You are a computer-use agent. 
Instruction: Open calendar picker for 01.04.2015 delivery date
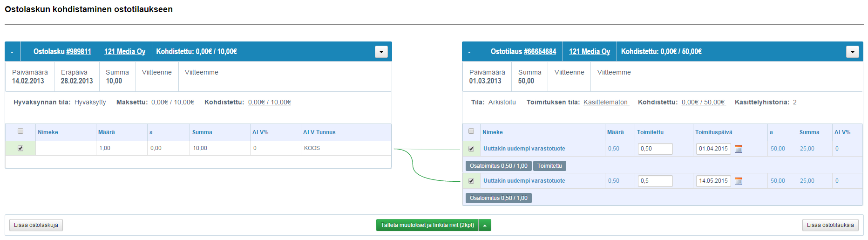pyautogui.click(x=738, y=149)
